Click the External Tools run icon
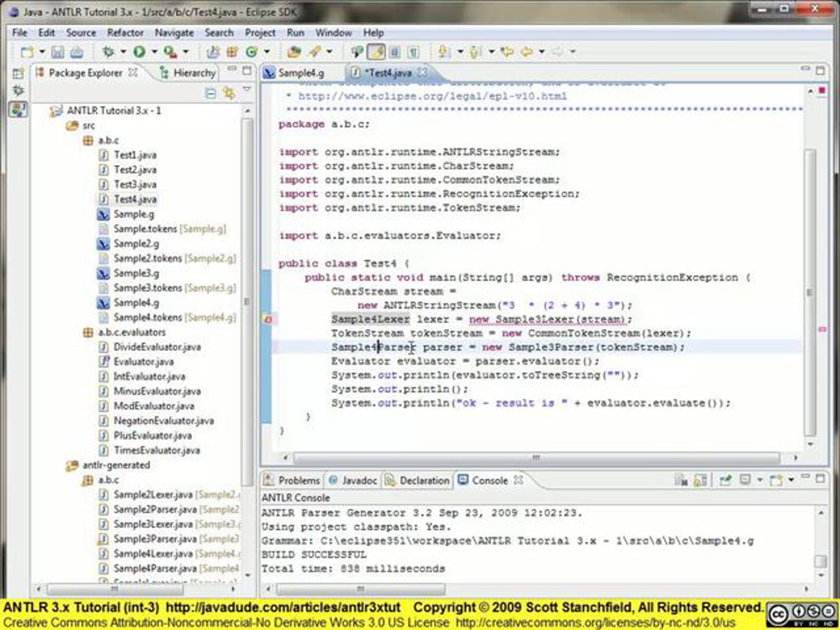The image size is (840, 630). (x=170, y=52)
